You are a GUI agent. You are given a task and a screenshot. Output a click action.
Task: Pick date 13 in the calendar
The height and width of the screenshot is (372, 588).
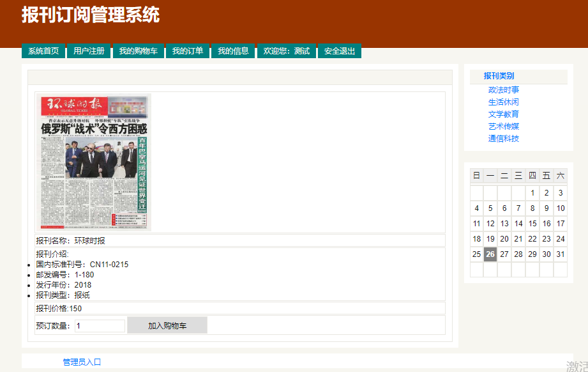[504, 224]
